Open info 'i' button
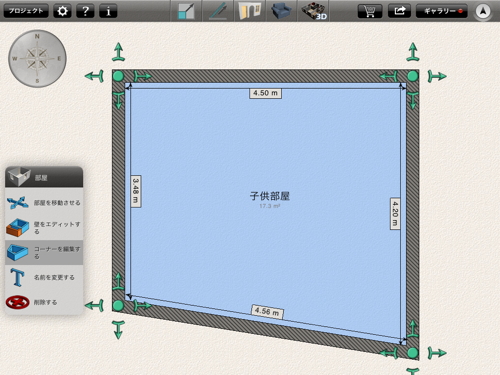 click(108, 11)
